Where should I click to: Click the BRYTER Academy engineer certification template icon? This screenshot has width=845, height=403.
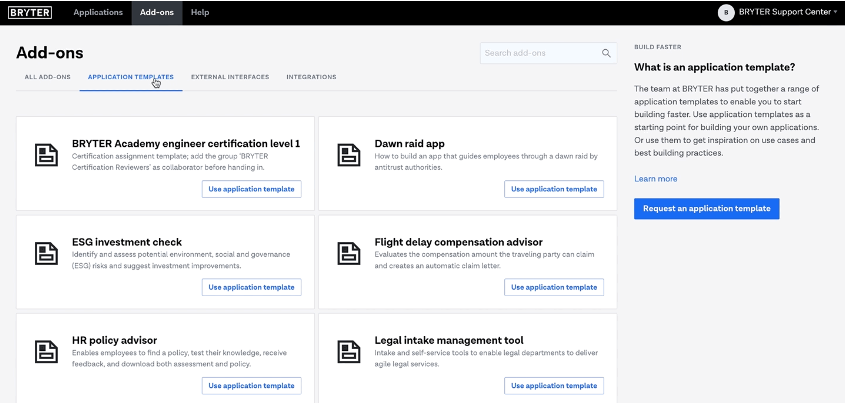click(46, 155)
